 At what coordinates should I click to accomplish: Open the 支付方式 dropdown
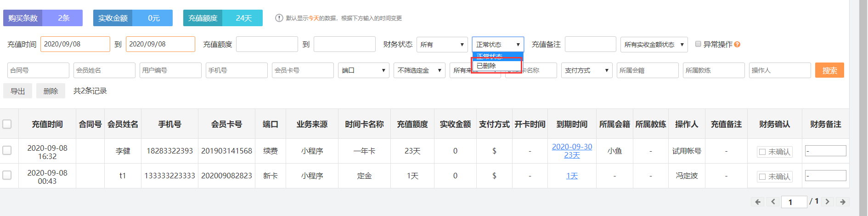[x=586, y=70]
